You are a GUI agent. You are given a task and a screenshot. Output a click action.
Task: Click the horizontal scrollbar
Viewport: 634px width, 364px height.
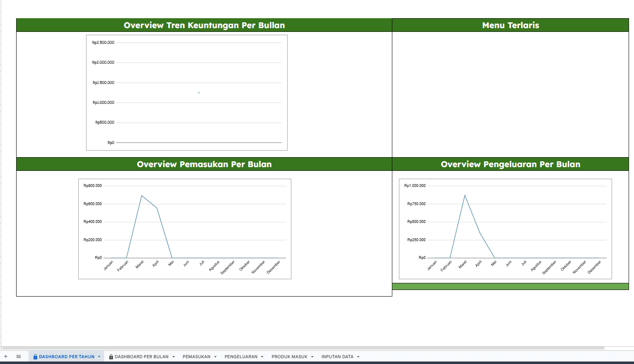[303, 348]
